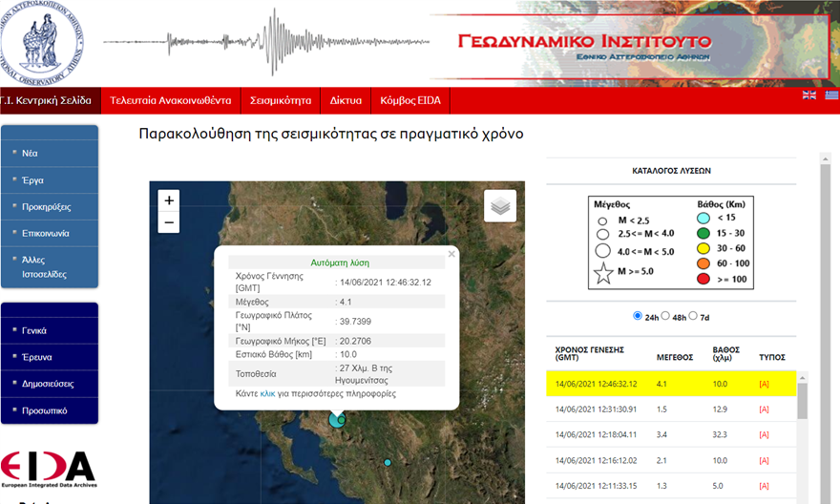Image resolution: width=840 pixels, height=504 pixels.
Task: Open the Δίκτυα menu
Action: pos(346,100)
